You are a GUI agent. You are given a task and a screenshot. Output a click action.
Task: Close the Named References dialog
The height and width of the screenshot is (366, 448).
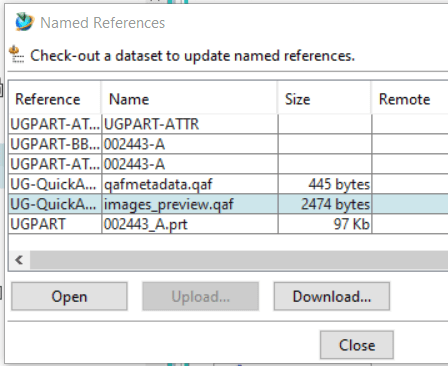(357, 345)
